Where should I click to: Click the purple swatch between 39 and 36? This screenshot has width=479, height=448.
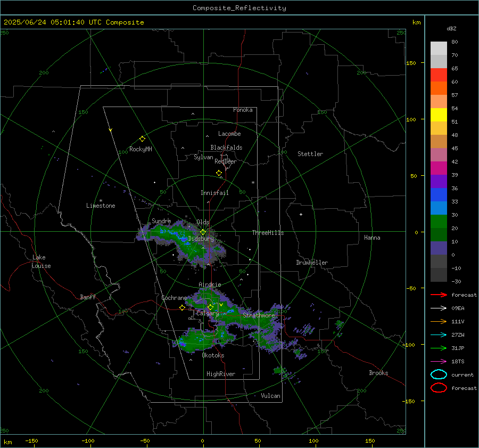point(439,181)
